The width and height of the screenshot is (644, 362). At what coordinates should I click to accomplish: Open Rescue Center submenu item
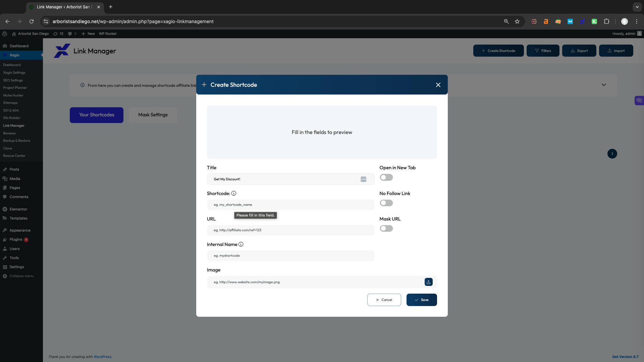click(x=14, y=156)
